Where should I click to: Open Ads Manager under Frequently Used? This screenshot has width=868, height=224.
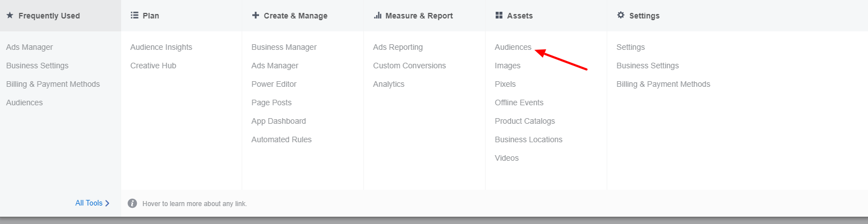tap(30, 48)
